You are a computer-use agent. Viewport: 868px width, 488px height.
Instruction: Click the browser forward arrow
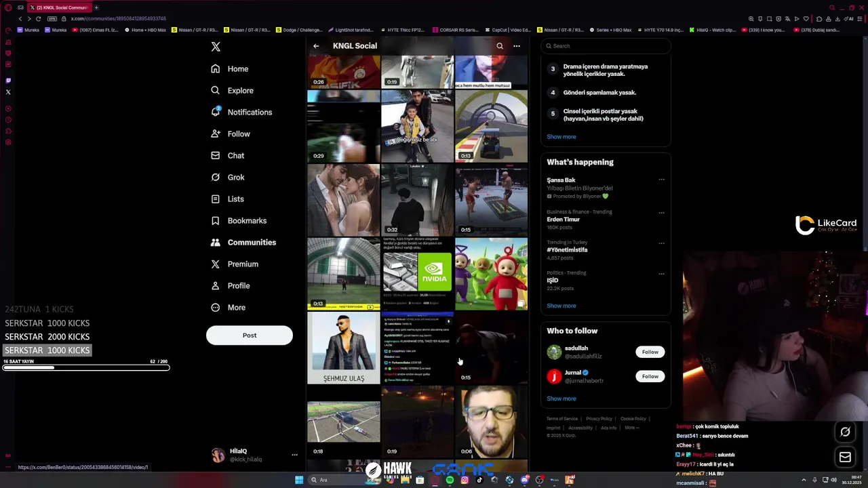[28, 19]
